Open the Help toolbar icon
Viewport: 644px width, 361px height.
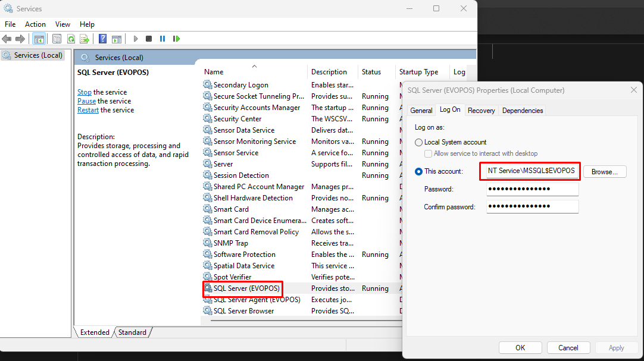(x=103, y=39)
